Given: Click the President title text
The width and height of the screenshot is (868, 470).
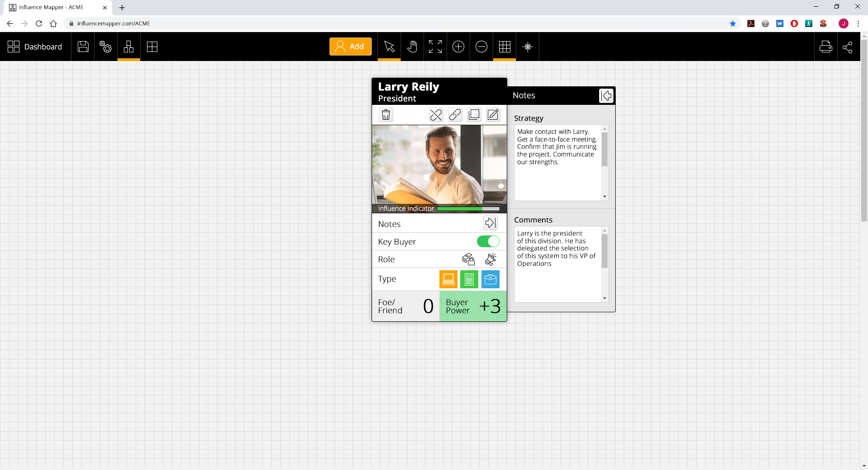Looking at the screenshot, I should 397,99.
